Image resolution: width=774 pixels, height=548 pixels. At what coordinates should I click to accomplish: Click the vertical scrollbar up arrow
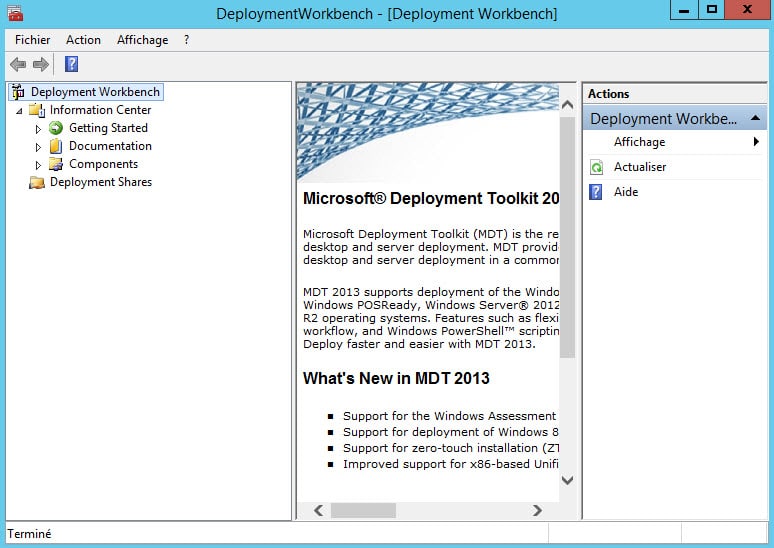567,105
